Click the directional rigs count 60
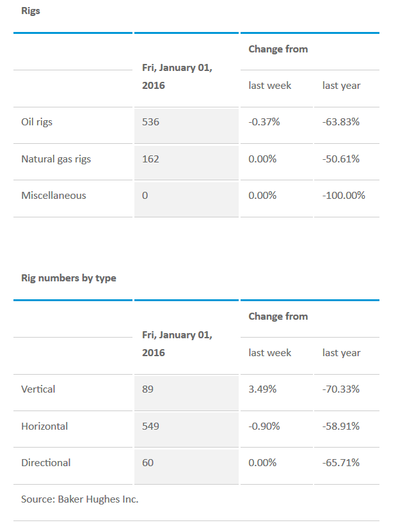The width and height of the screenshot is (398, 532). (x=148, y=462)
